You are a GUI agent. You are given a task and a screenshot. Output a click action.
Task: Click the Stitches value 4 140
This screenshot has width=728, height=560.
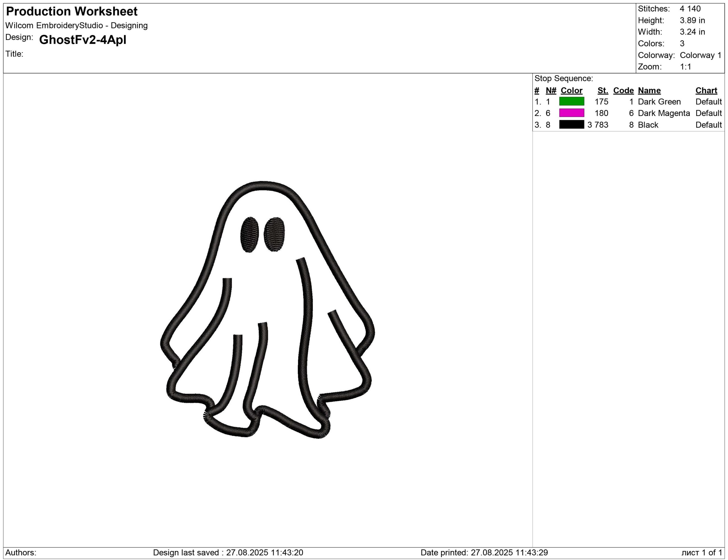point(690,9)
